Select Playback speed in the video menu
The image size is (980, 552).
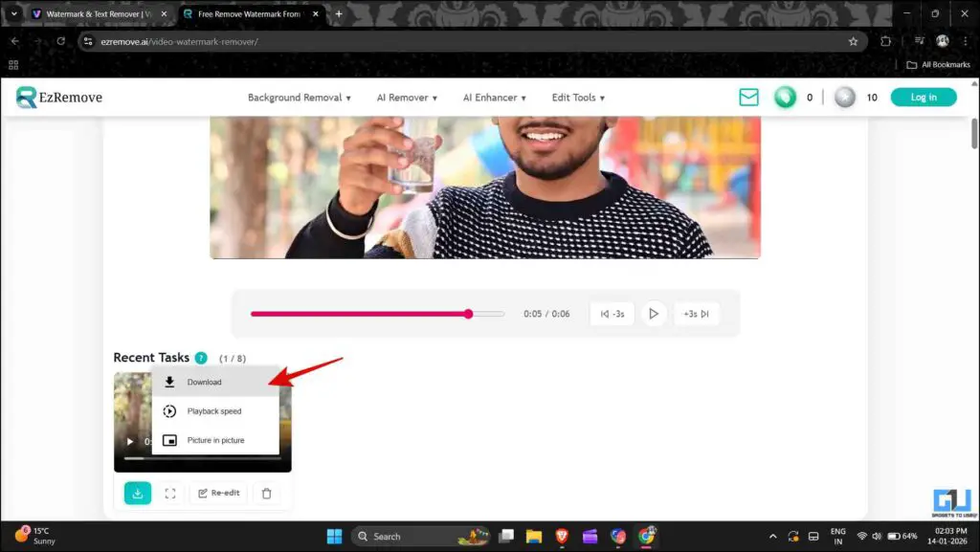point(214,410)
